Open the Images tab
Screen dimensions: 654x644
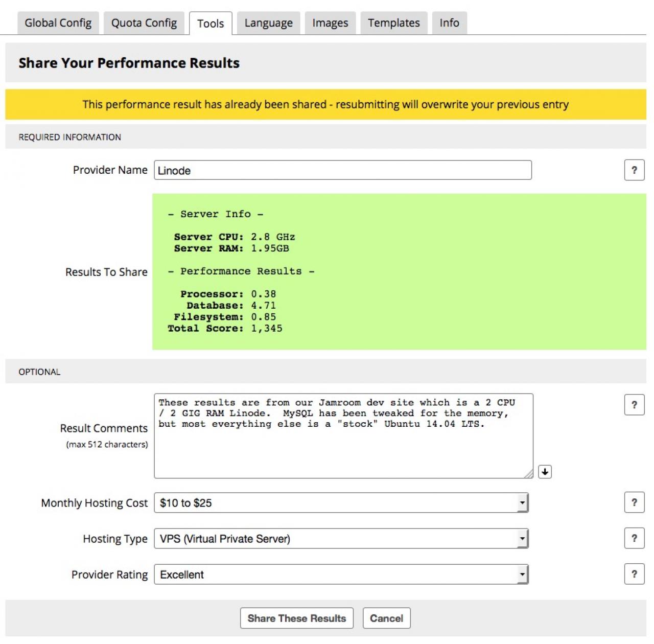point(330,23)
